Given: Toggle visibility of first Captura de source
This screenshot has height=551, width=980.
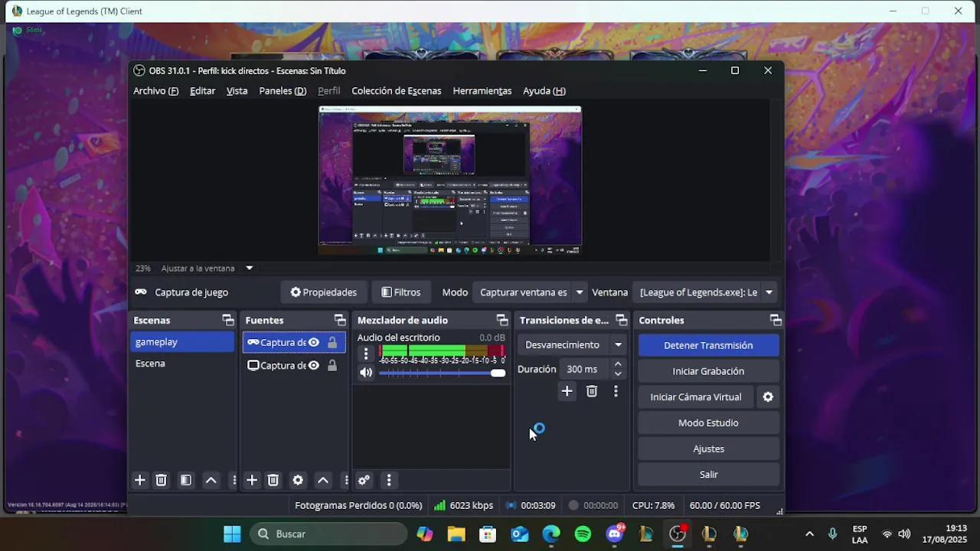Looking at the screenshot, I should (x=313, y=342).
